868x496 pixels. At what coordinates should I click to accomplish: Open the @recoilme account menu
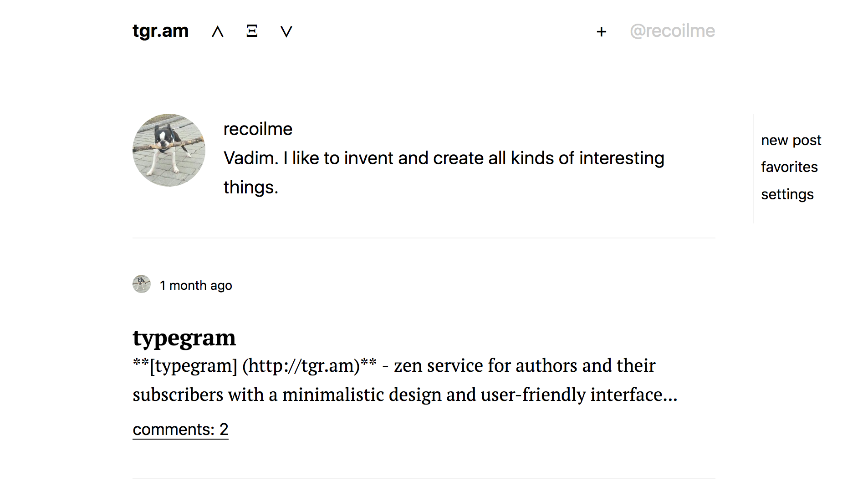(x=672, y=30)
